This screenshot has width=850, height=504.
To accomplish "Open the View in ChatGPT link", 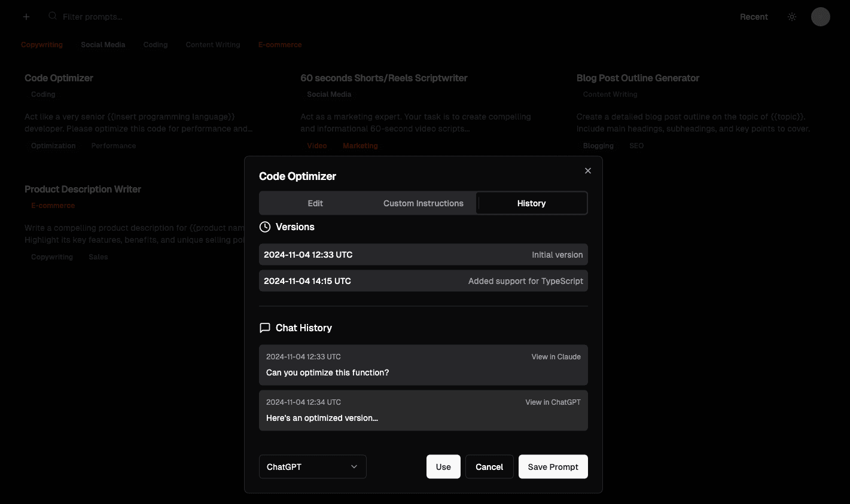I will point(553,402).
